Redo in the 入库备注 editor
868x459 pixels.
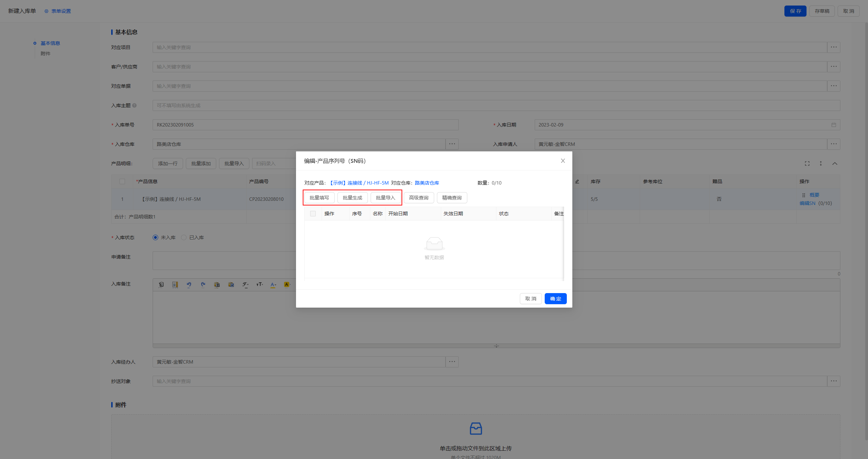click(x=203, y=284)
